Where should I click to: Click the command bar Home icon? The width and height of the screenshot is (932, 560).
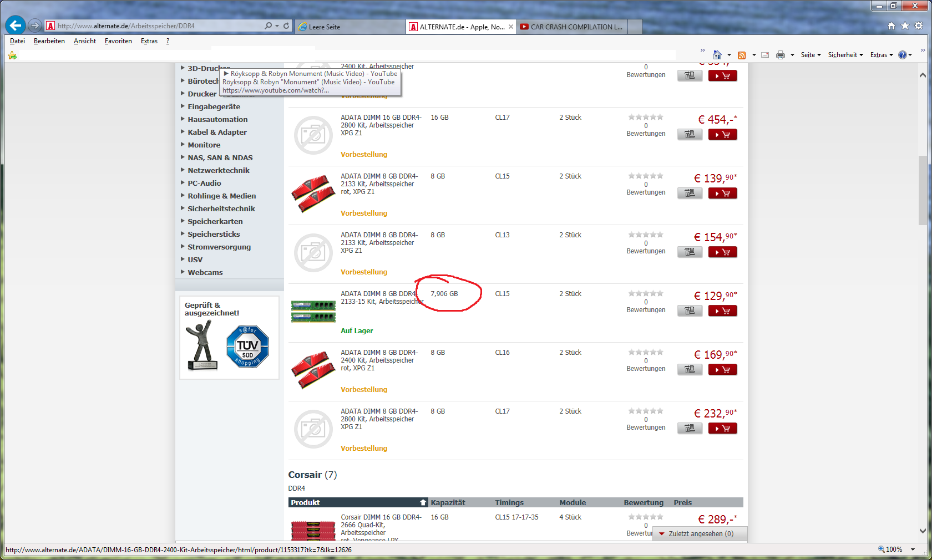[717, 55]
